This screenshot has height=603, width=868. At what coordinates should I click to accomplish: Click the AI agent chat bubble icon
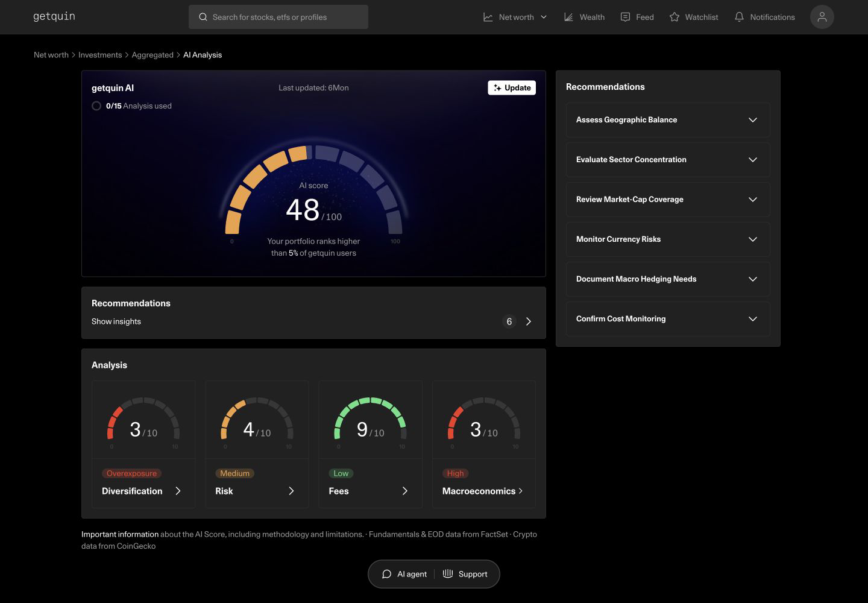387,574
